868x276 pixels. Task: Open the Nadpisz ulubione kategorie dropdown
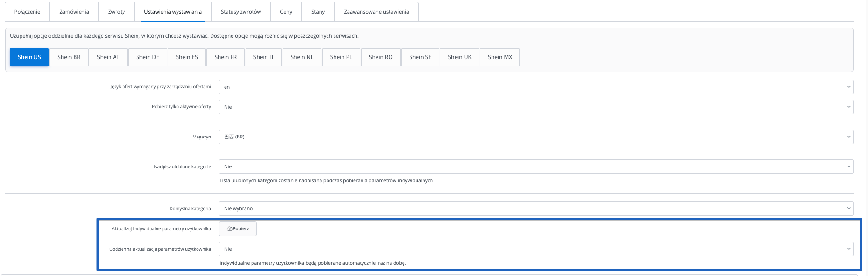pyautogui.click(x=535, y=166)
